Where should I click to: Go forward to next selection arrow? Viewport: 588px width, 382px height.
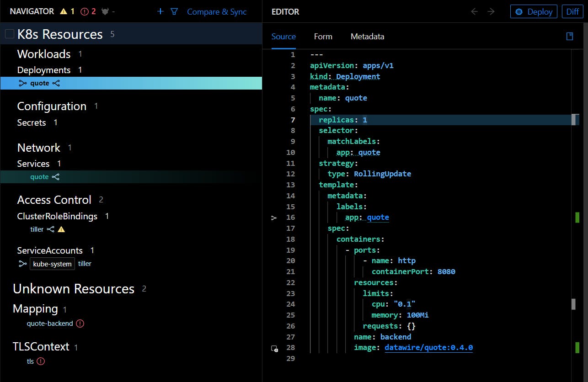(x=491, y=11)
